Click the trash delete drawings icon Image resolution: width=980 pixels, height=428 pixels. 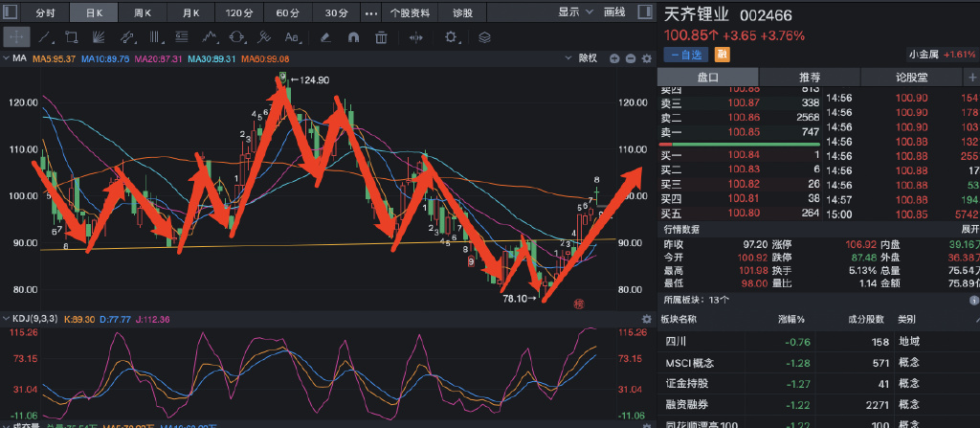pos(381,37)
